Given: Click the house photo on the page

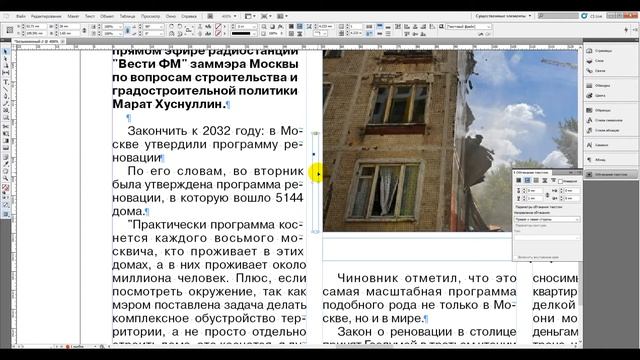Looking at the screenshot, I should coord(450,141).
